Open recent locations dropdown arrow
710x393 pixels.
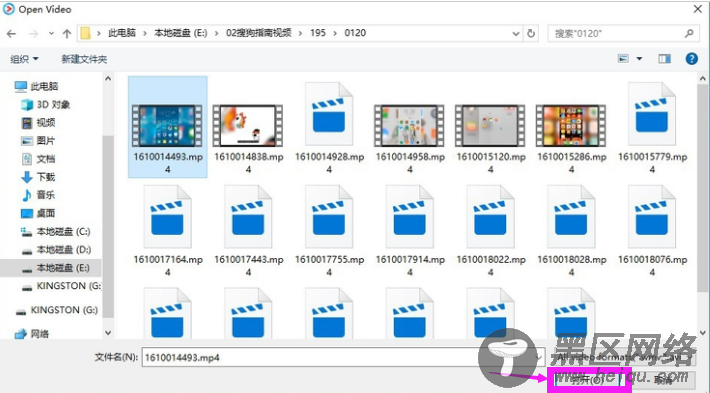coord(51,34)
